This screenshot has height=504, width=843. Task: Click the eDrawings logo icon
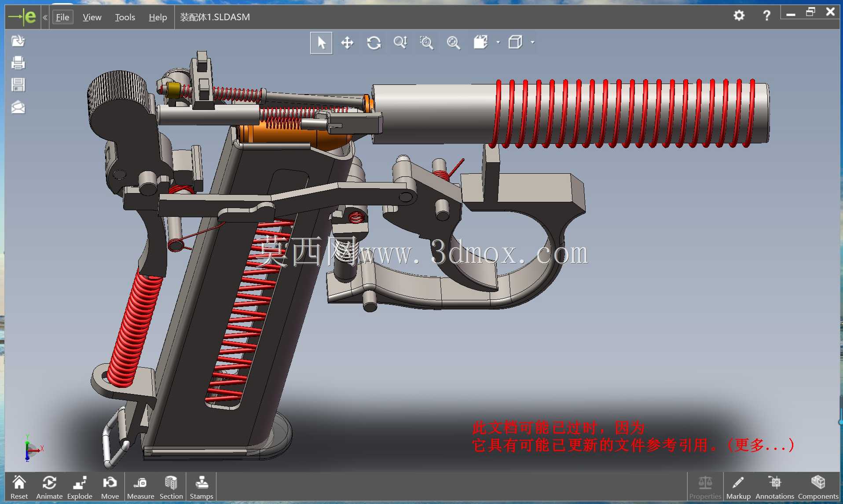(x=22, y=17)
